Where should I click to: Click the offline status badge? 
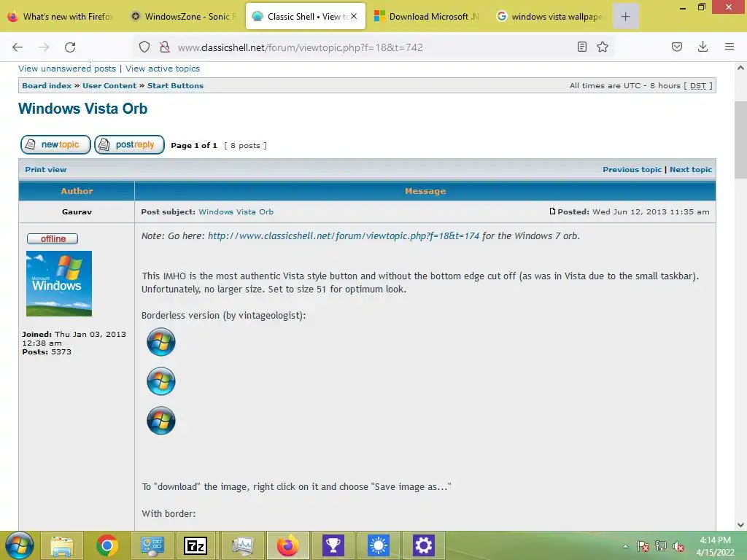pyautogui.click(x=53, y=238)
